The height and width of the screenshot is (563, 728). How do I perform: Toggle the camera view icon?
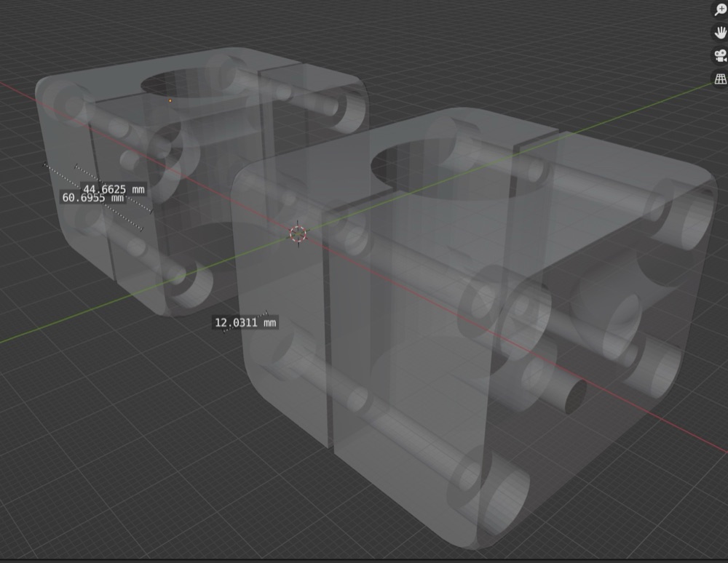pyautogui.click(x=720, y=56)
